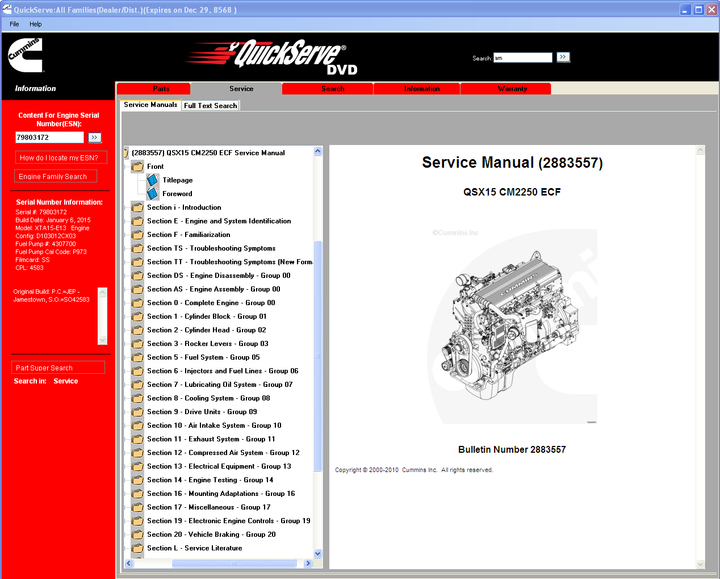Open Section 14 - Engine Testing
Image resolution: width=720 pixels, height=579 pixels.
(210, 480)
